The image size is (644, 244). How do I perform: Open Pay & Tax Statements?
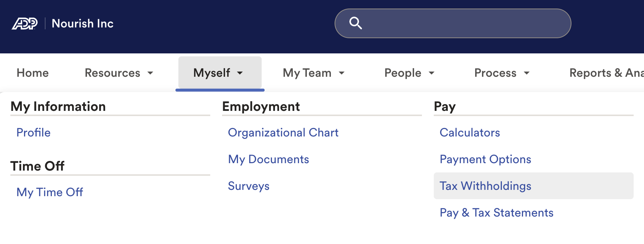click(496, 212)
